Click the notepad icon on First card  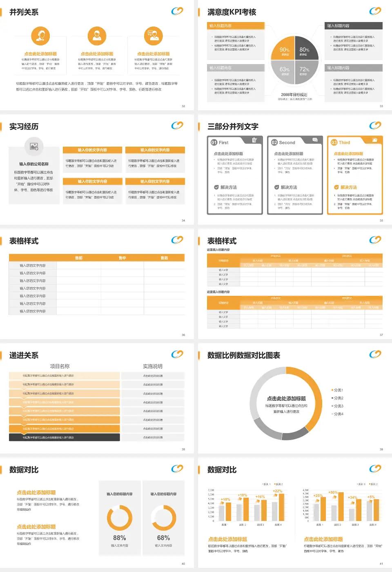(x=254, y=140)
